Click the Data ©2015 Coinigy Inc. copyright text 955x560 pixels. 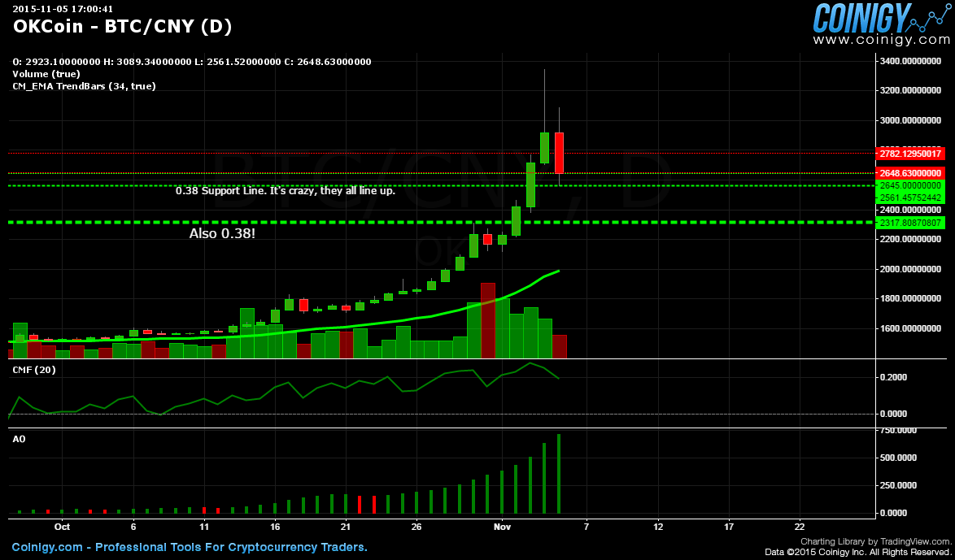[858, 552]
